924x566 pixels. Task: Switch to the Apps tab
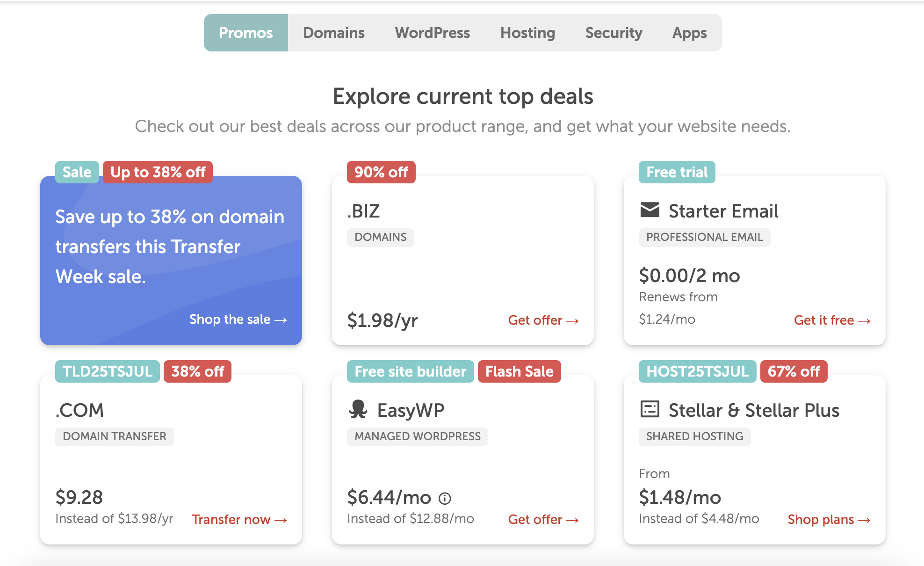(x=690, y=33)
